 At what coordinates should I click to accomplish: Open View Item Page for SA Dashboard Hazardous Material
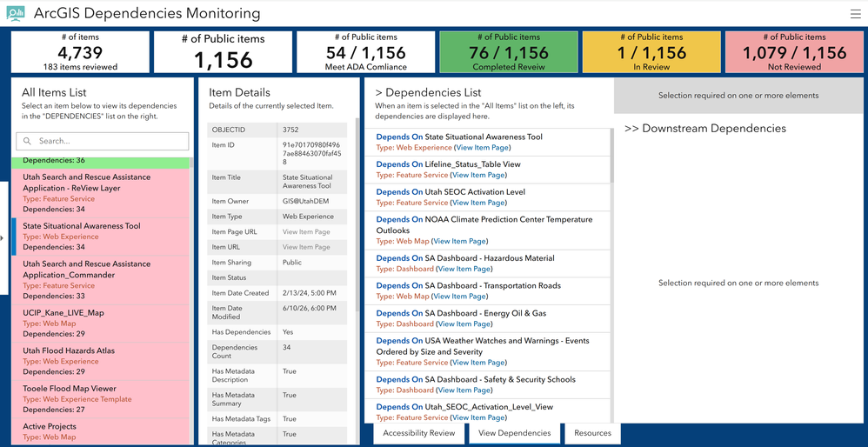click(464, 269)
